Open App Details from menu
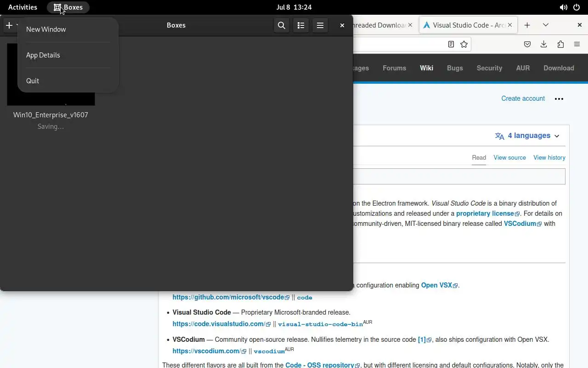This screenshot has height=368, width=588. tap(68, 55)
